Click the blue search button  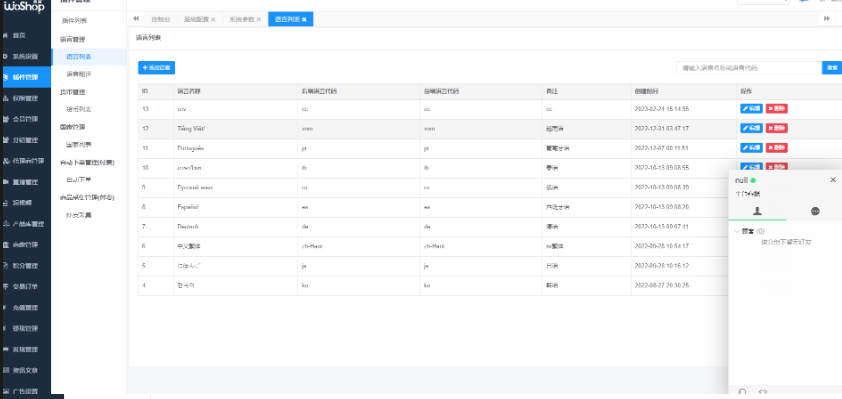pyautogui.click(x=832, y=68)
